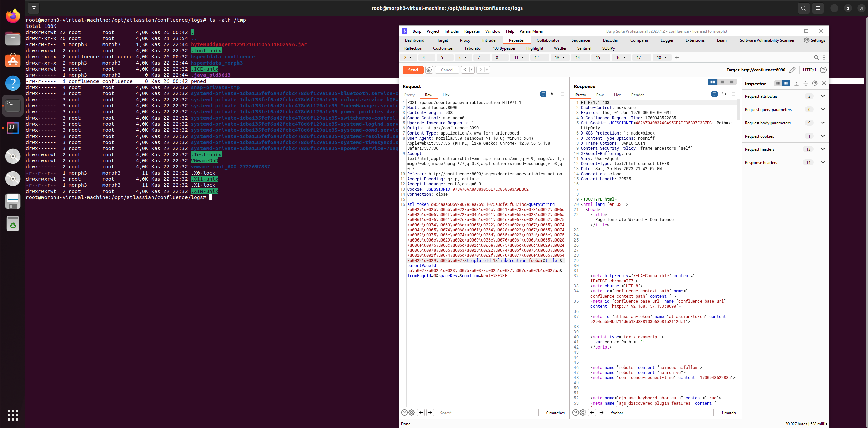Go to previous match in Request search
Screen dimensions: 868x428
tap(421, 412)
